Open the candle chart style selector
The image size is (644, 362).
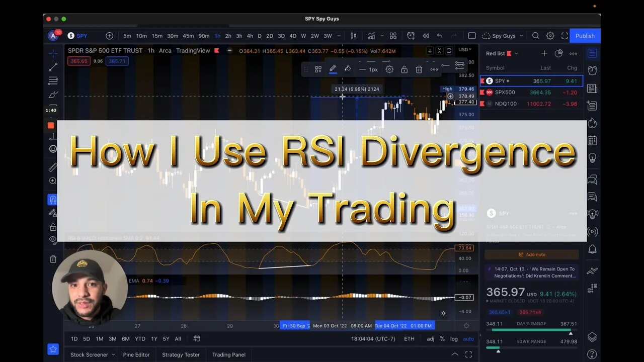353,36
